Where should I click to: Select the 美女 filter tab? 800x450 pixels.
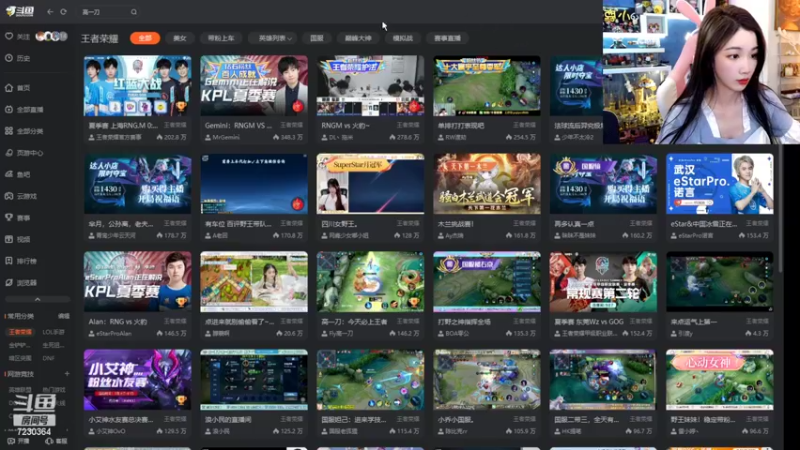[180, 38]
